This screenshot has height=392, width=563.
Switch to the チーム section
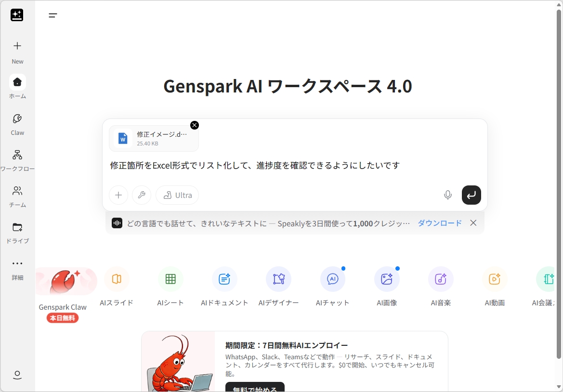coord(17,191)
